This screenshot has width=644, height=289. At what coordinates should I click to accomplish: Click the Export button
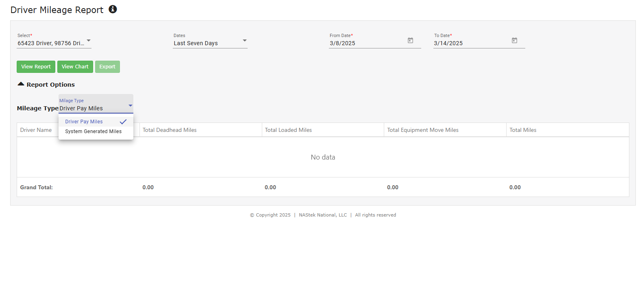point(107,67)
